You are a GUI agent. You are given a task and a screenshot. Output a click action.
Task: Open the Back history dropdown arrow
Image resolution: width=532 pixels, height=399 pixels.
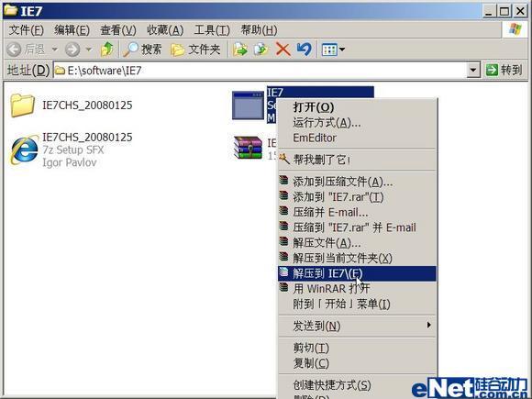pos(54,50)
